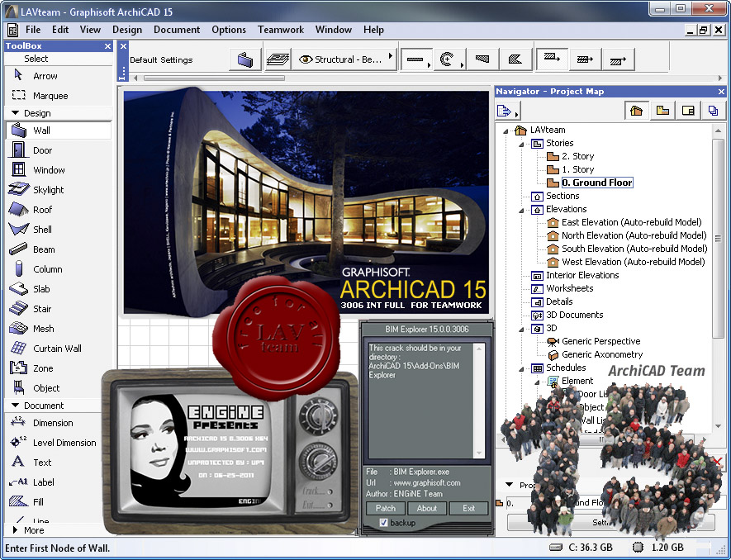Viewport: 731px width, 560px height.
Task: Select the Worksheets tree item
Action: [569, 288]
